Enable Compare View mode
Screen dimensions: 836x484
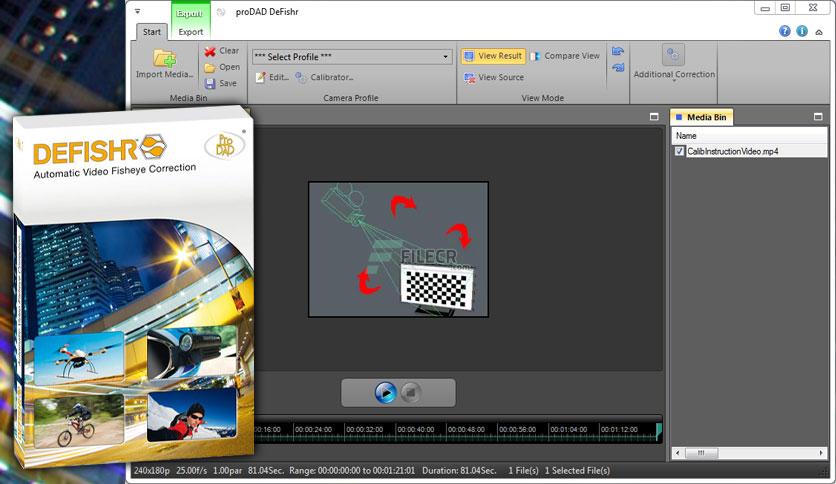(565, 56)
